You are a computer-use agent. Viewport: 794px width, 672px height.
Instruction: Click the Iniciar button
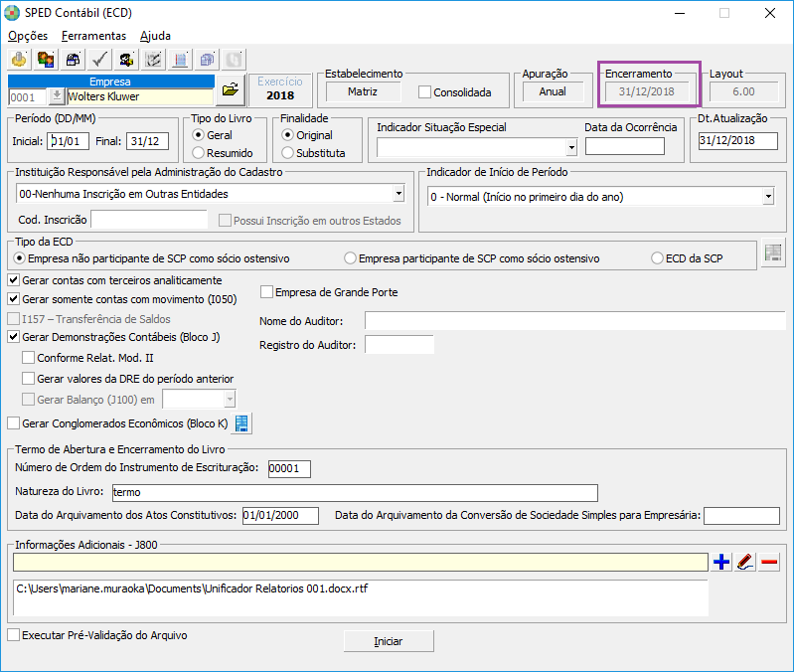click(x=389, y=641)
